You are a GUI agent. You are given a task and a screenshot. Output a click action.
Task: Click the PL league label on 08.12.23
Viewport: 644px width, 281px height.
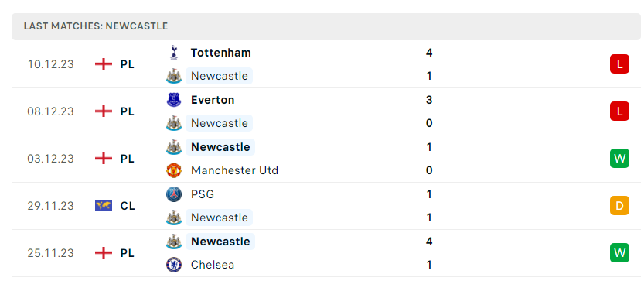click(128, 111)
